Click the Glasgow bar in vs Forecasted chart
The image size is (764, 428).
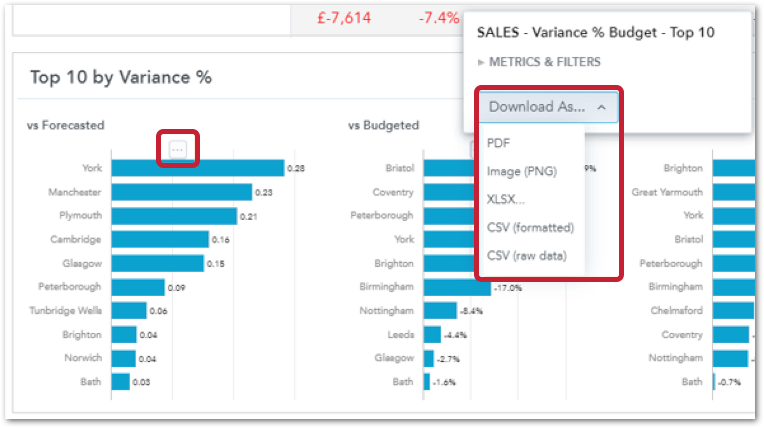click(x=157, y=264)
